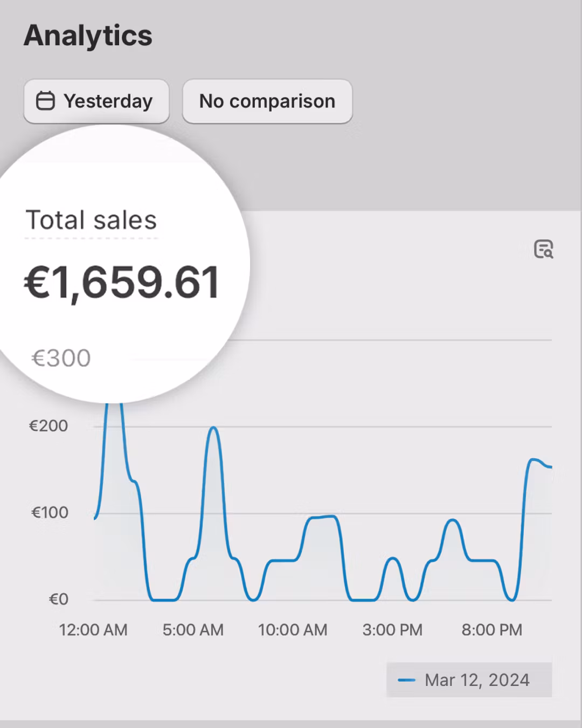
Task: Click the 12:00 AM axis label
Action: coord(93,630)
